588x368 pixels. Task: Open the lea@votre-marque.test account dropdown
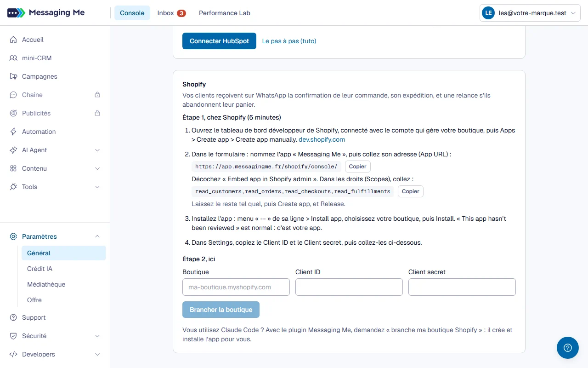point(530,13)
